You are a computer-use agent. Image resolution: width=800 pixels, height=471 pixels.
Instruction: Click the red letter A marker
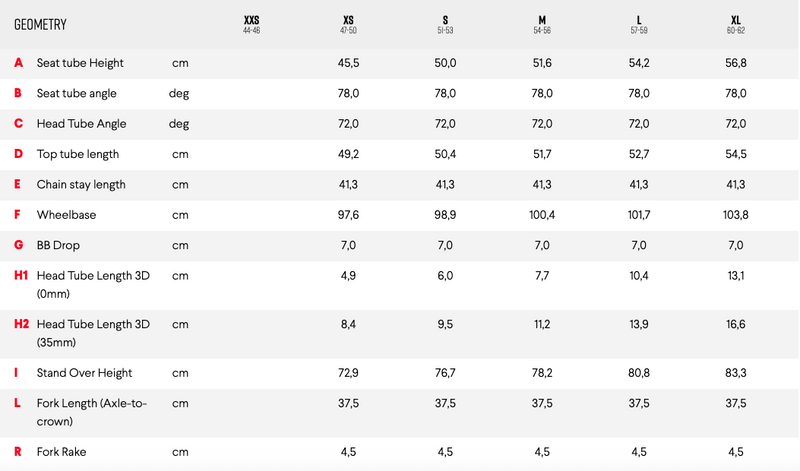tap(18, 63)
